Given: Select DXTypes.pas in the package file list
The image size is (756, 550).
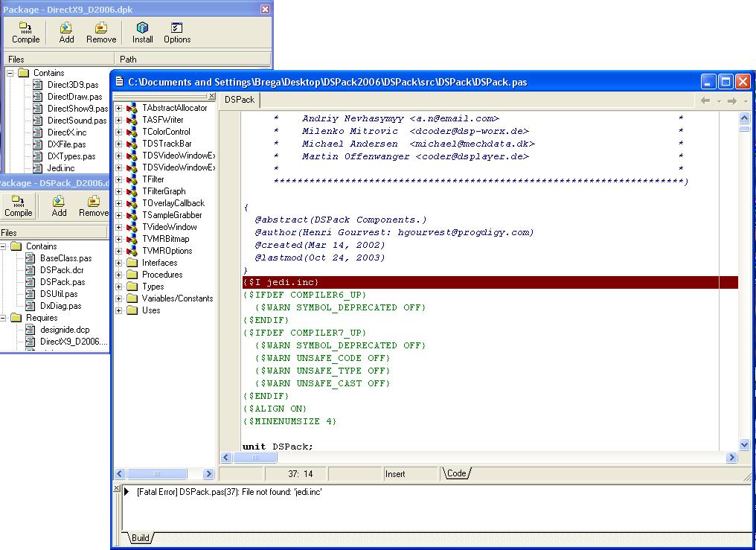Looking at the screenshot, I should coord(71,156).
